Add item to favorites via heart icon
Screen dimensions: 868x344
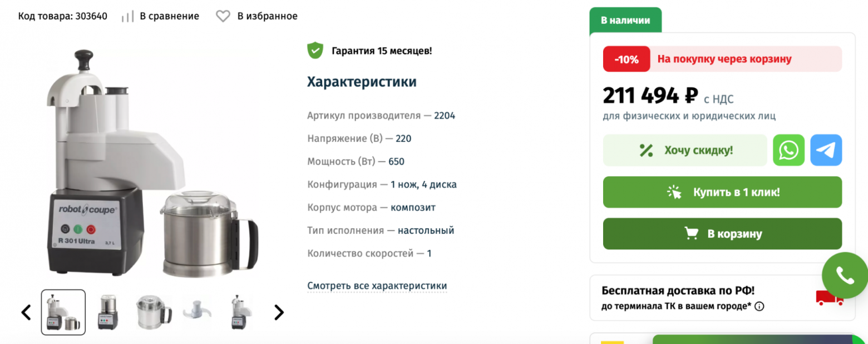[x=223, y=16]
